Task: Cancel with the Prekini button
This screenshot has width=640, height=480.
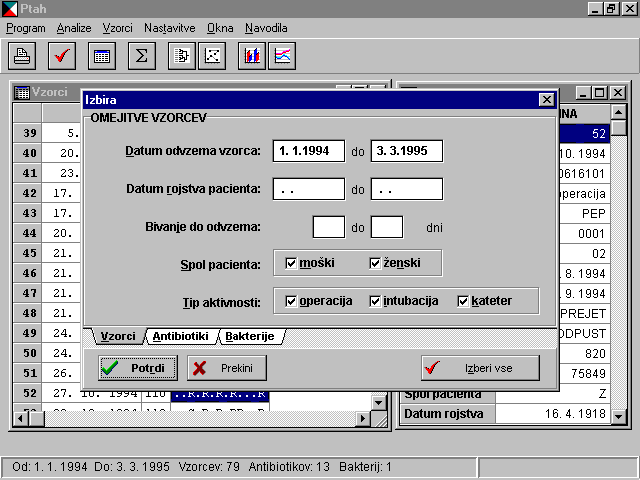Action: [227, 368]
